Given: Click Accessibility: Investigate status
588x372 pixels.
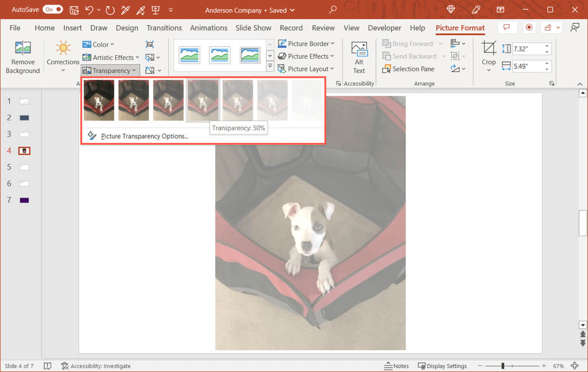Looking at the screenshot, I should [96, 366].
